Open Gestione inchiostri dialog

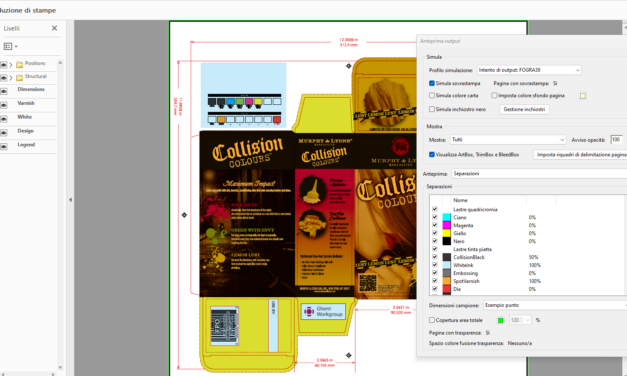(x=524, y=109)
